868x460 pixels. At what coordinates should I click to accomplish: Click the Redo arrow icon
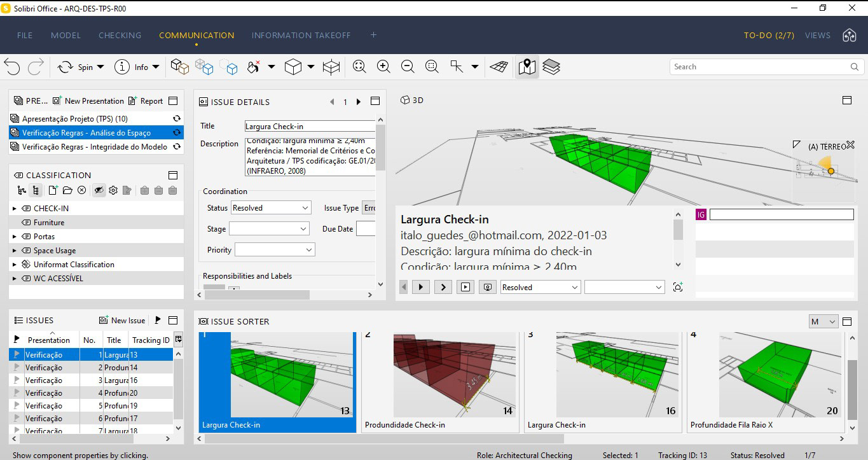point(36,67)
